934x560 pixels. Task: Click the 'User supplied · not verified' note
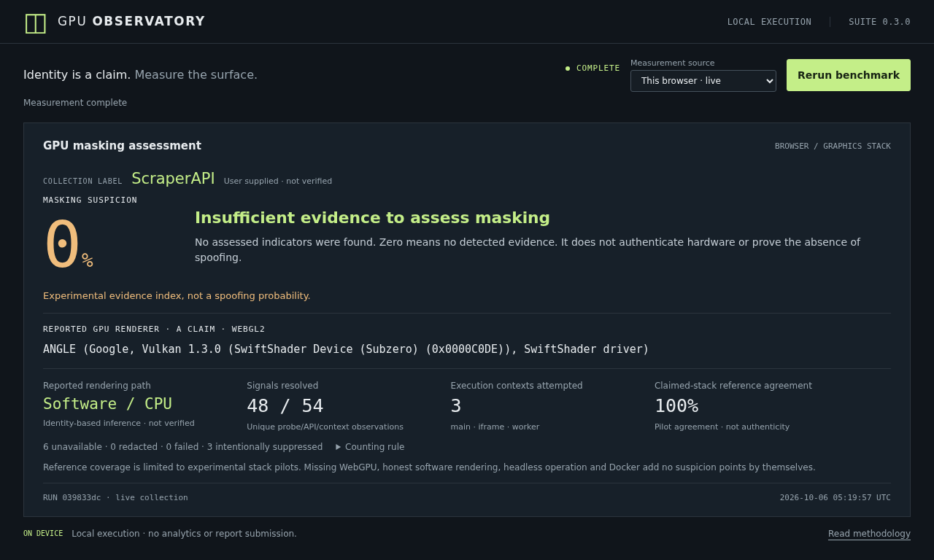pos(278,182)
